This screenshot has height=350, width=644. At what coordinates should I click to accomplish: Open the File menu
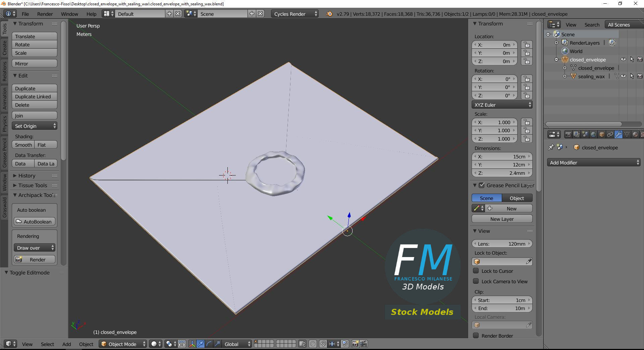click(x=25, y=14)
